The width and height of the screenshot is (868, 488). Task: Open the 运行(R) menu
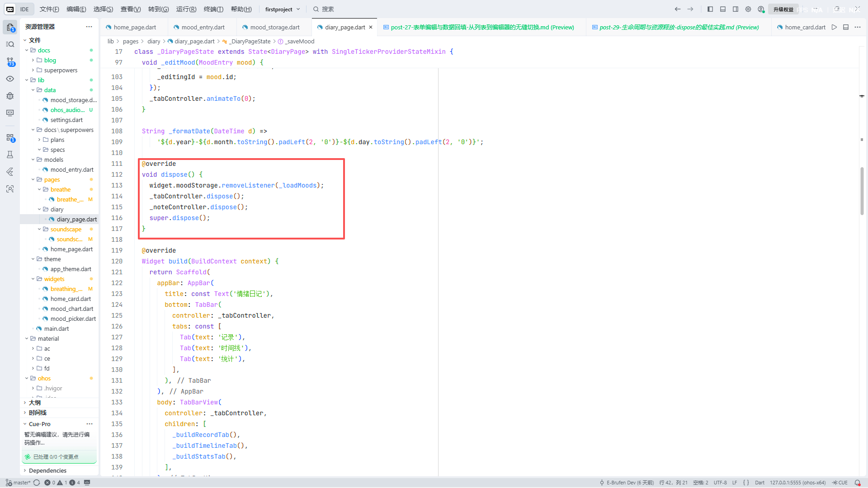[x=186, y=9]
